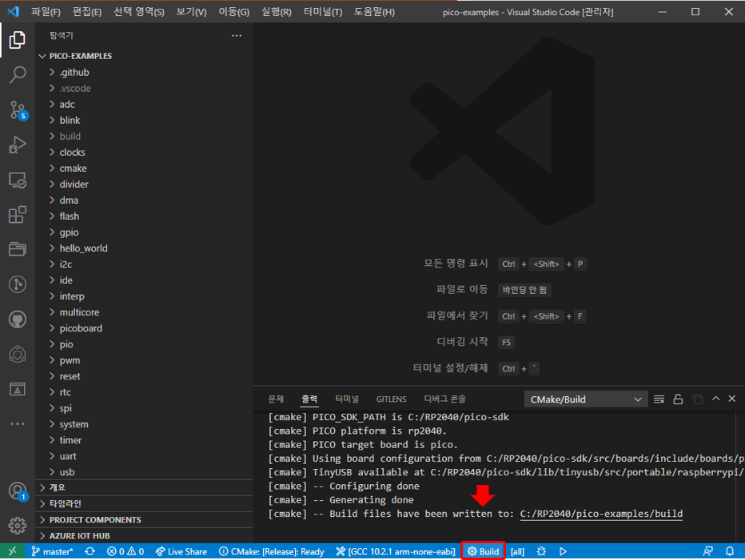Open Run and Debug view icon
Screen dimensions: 745x560
[x=17, y=145]
